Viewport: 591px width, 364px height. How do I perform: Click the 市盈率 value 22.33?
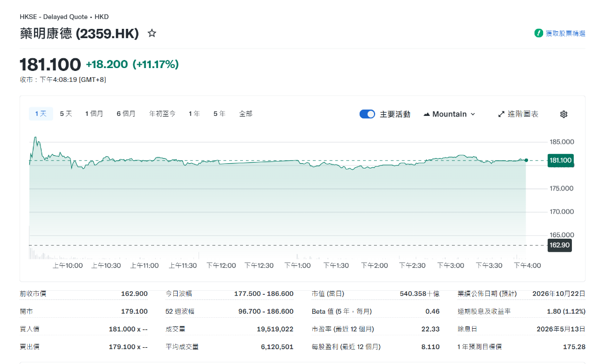tap(431, 329)
